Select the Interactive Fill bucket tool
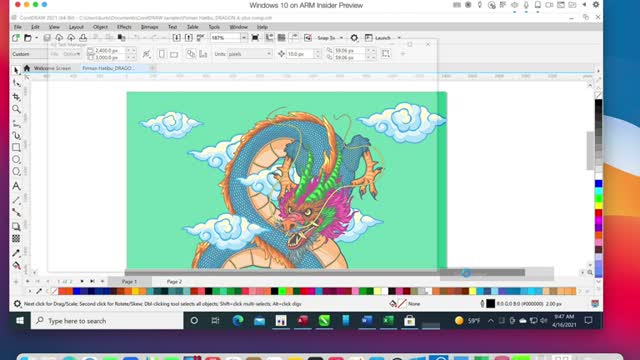This screenshot has width=640, height=360. coord(16,266)
